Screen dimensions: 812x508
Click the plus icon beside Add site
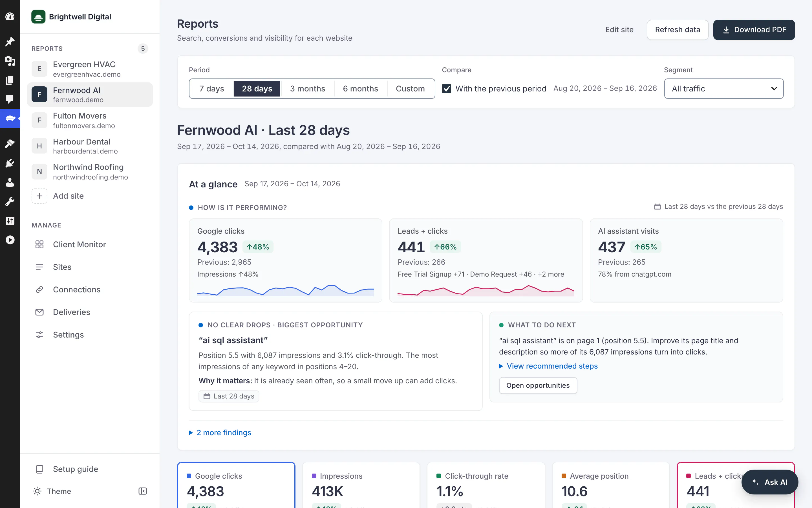pyautogui.click(x=39, y=196)
